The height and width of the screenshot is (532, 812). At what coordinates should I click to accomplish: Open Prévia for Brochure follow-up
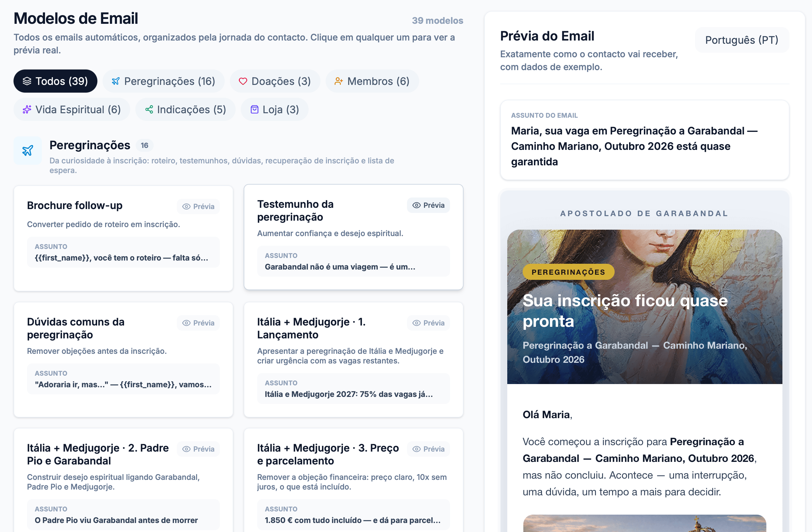(198, 206)
